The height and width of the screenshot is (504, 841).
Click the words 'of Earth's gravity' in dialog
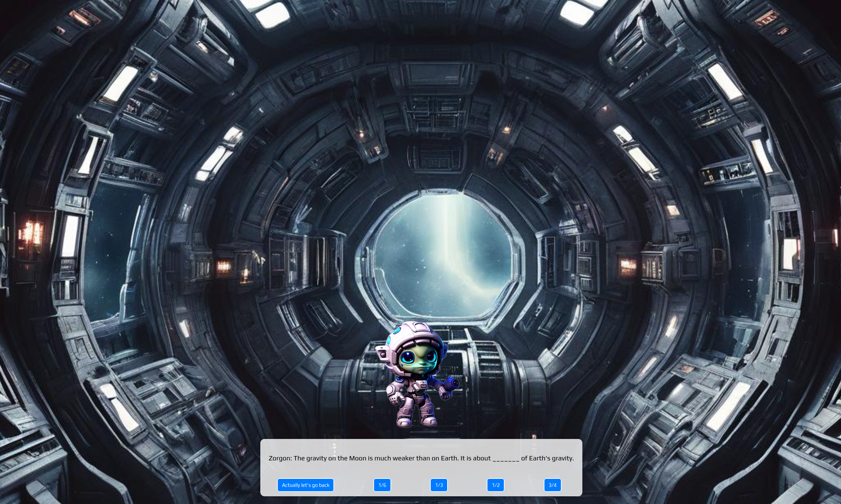click(547, 458)
